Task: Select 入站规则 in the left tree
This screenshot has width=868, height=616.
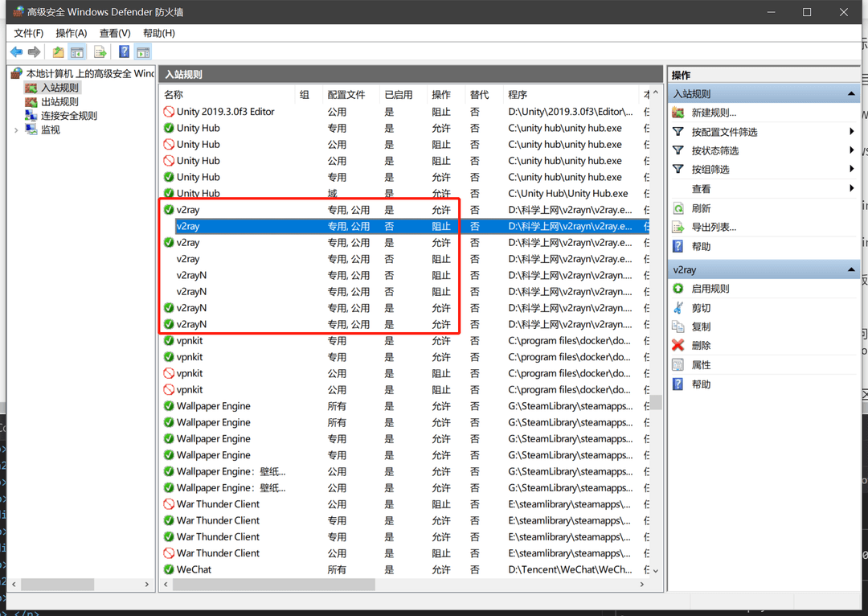Action: (59, 88)
